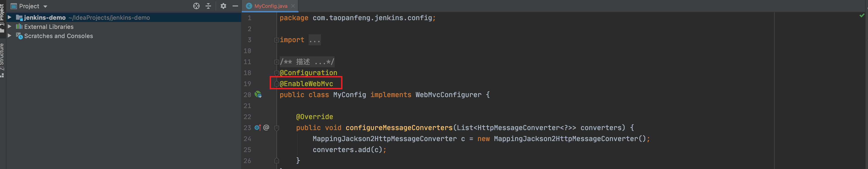Click the @Override annotation
Screen dimensions: 868x169
(x=314, y=117)
